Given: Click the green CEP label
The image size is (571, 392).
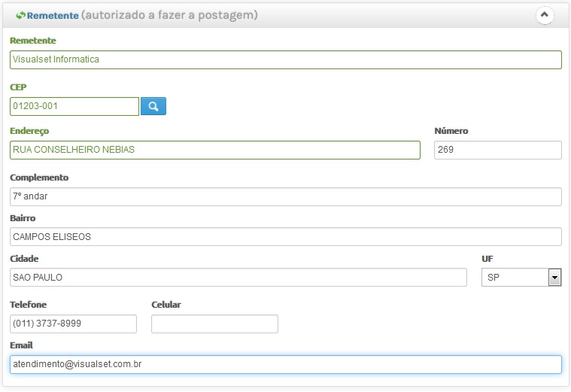Looking at the screenshot, I should [x=18, y=87].
